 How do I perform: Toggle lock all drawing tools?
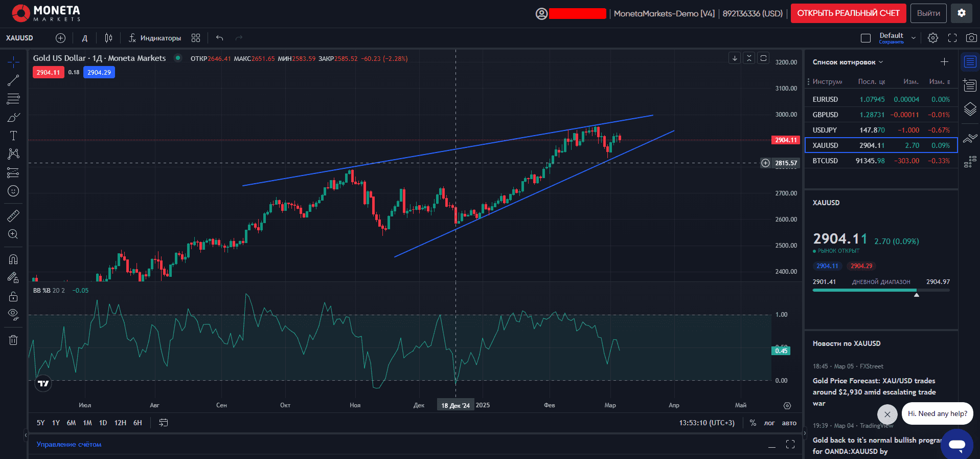click(x=13, y=296)
